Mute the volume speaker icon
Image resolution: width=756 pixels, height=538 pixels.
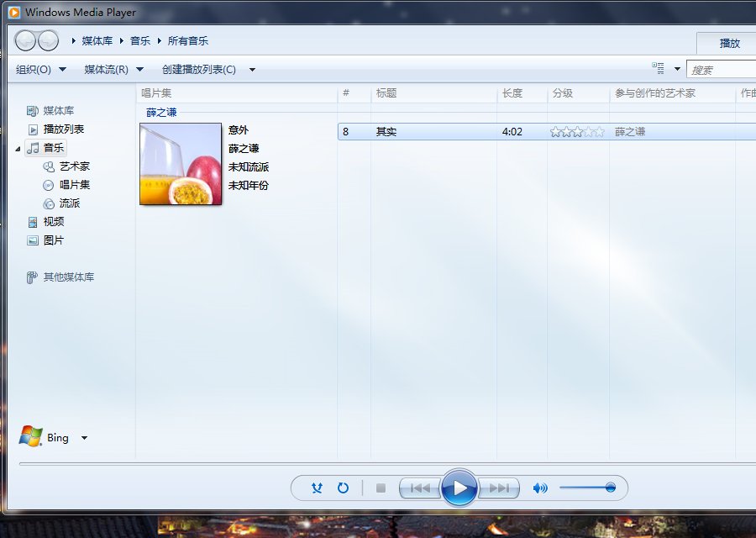(x=540, y=488)
